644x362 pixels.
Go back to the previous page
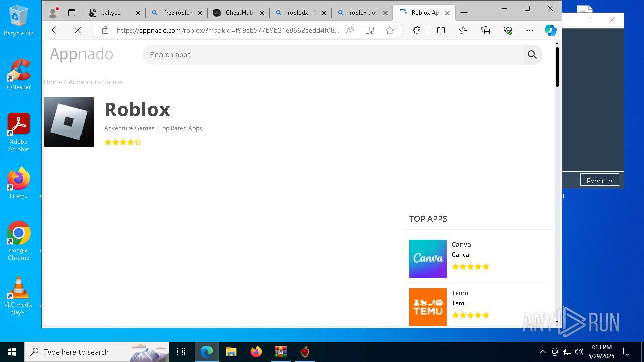tap(56, 30)
